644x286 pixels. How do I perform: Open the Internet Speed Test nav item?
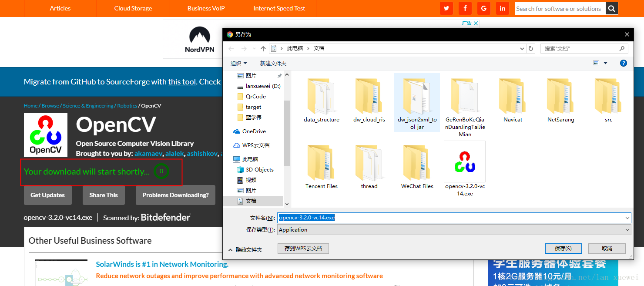click(x=279, y=8)
